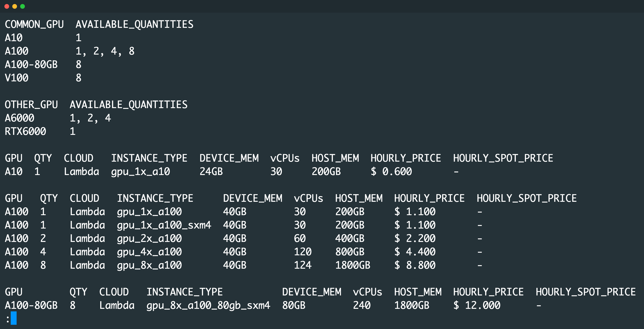Click the 240 vCPUs value
Screen dimensions: 644x329
[362, 305]
